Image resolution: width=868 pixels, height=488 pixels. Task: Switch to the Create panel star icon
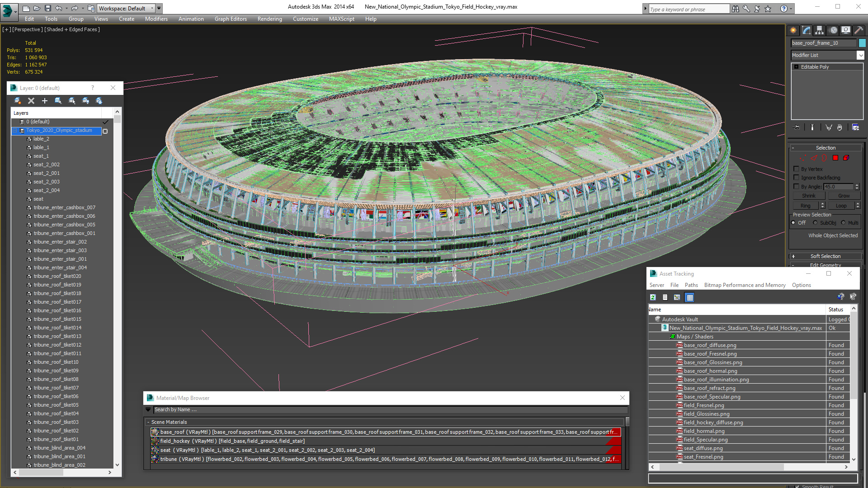(x=793, y=30)
